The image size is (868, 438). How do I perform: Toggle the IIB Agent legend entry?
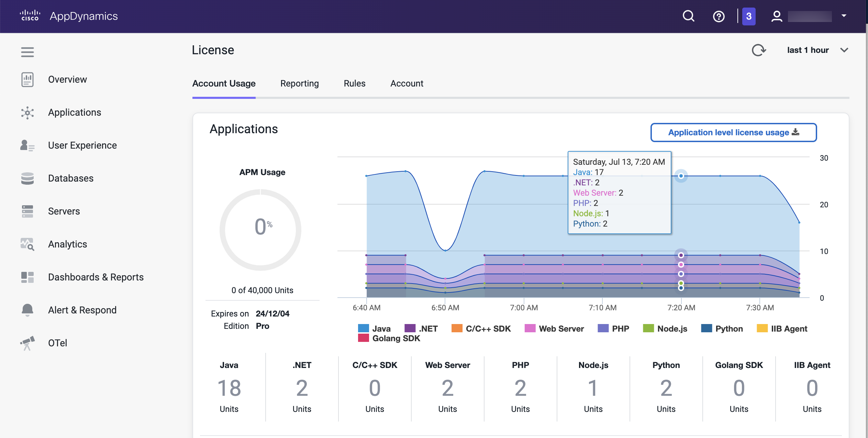tap(782, 328)
